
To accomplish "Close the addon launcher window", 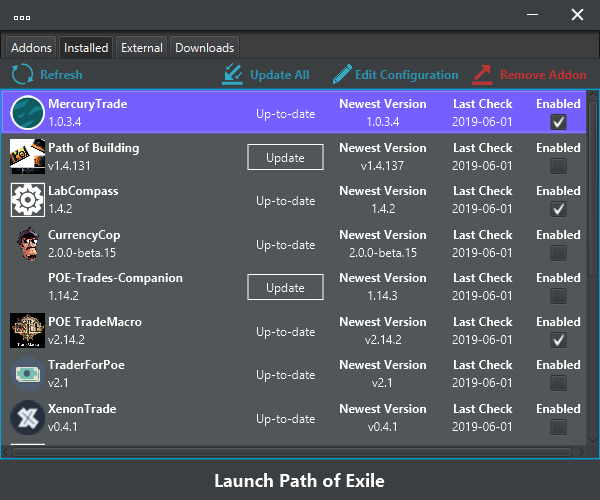I will (x=577, y=15).
